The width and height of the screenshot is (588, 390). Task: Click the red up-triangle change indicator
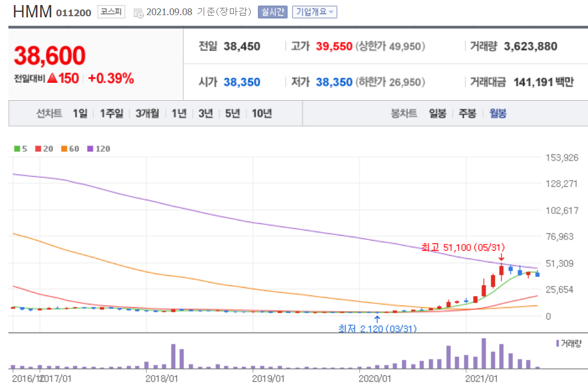(x=53, y=78)
